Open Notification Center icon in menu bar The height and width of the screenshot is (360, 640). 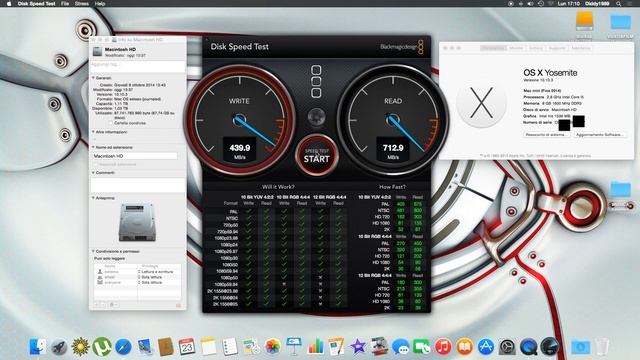630,4
